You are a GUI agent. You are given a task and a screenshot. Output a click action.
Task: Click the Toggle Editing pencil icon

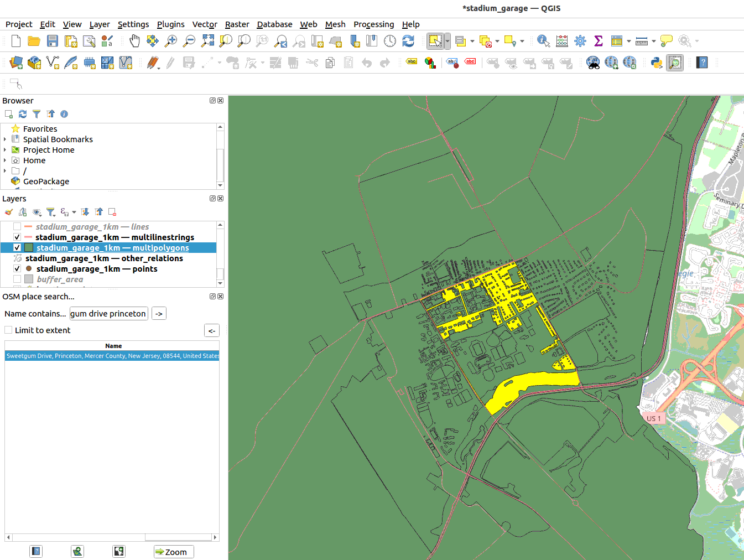(153, 63)
